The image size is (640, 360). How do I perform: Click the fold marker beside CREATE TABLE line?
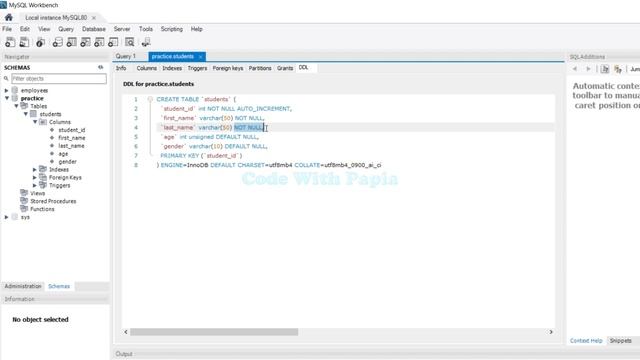150,99
